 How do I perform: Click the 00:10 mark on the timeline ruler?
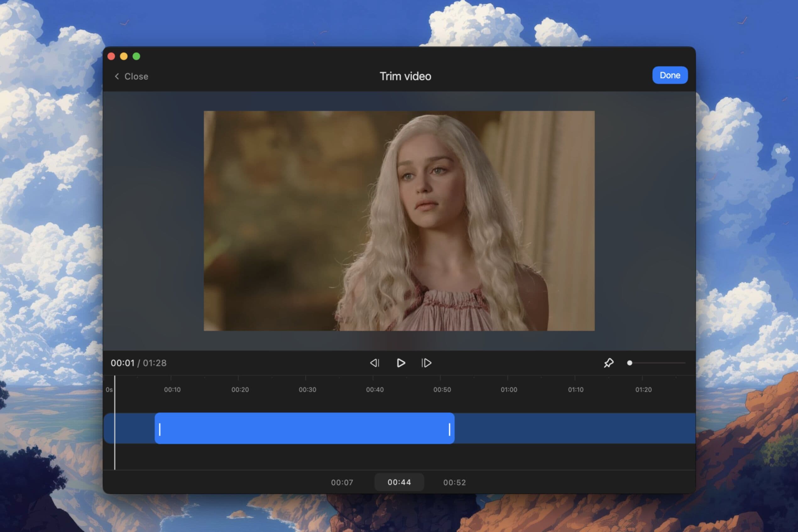pyautogui.click(x=172, y=390)
